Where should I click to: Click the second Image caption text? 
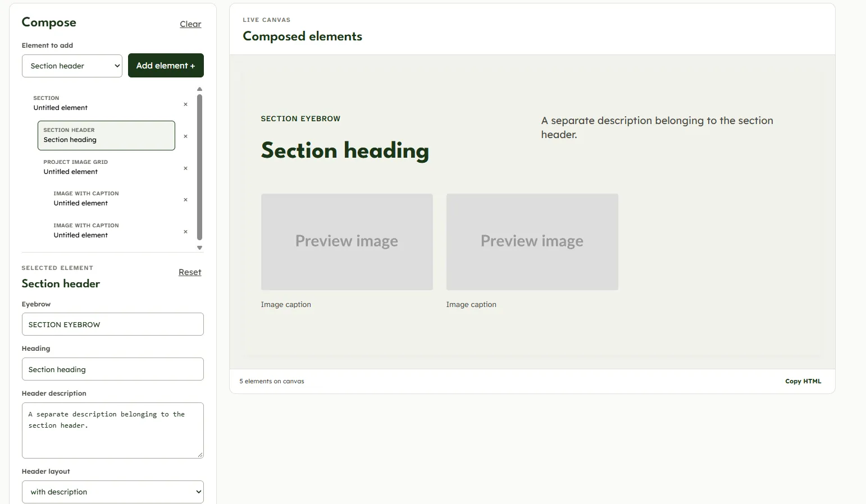coord(471,305)
